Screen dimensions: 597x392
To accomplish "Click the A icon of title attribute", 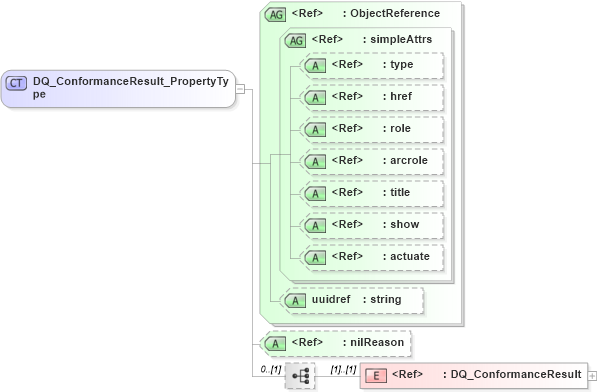I will [x=315, y=194].
